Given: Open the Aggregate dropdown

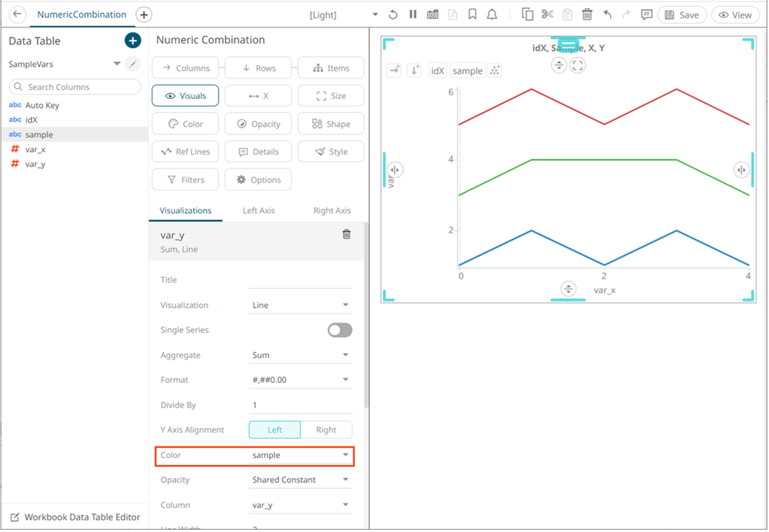Looking at the screenshot, I should tap(300, 355).
